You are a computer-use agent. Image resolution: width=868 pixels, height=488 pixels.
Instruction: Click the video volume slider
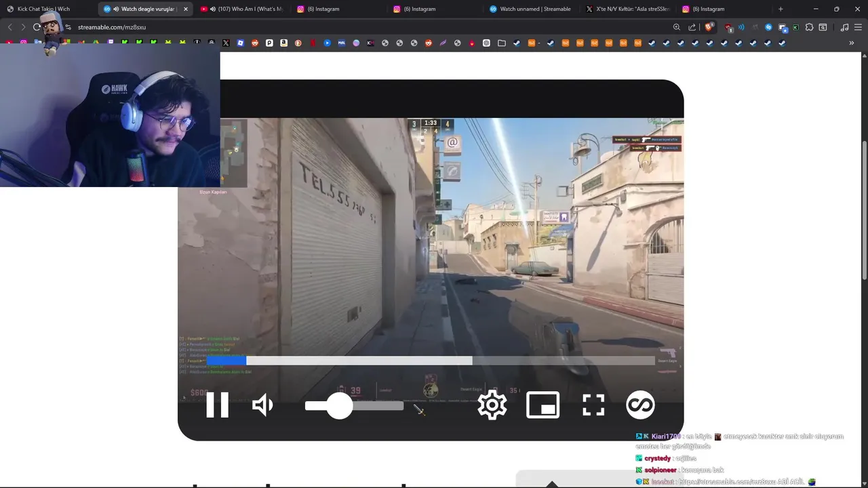[x=354, y=405]
